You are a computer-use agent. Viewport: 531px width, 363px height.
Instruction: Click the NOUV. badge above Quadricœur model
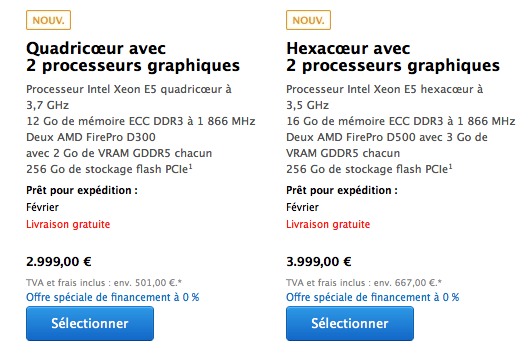[x=48, y=20]
